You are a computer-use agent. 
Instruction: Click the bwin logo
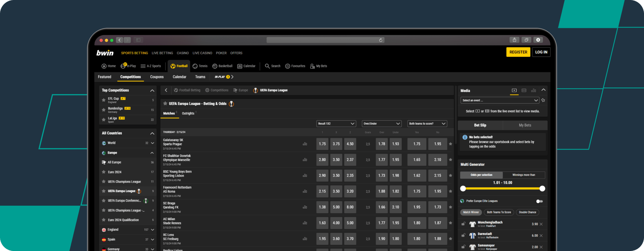[105, 53]
